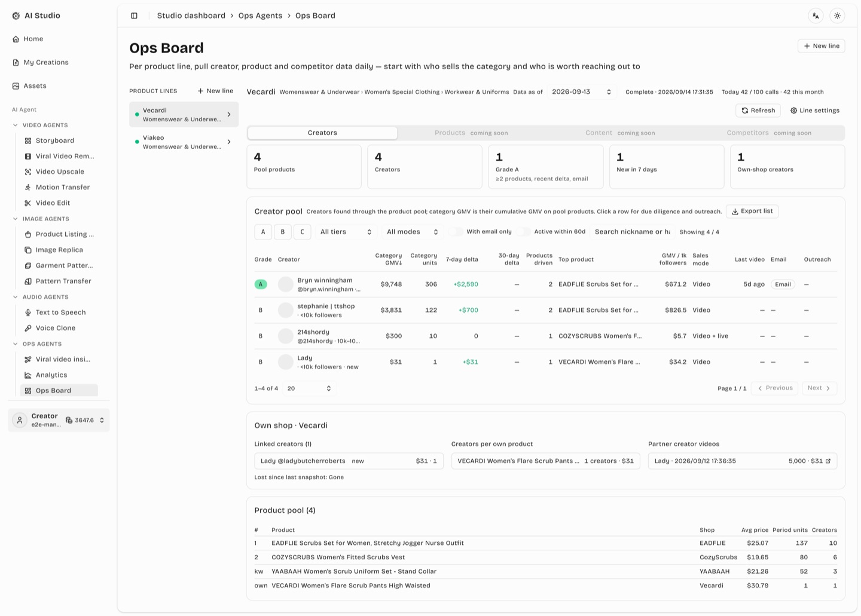Open Viral video insights agent
The width and height of the screenshot is (861, 616).
coord(59,359)
